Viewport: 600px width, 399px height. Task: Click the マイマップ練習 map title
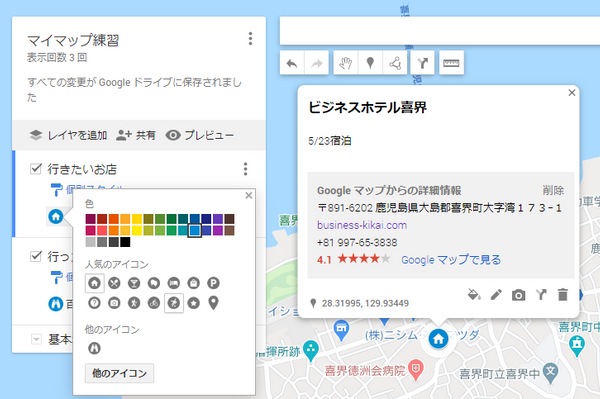point(73,40)
